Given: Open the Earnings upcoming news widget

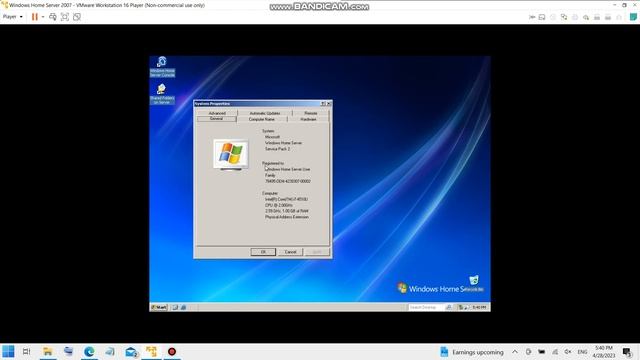Looking at the screenshot, I should [472, 352].
